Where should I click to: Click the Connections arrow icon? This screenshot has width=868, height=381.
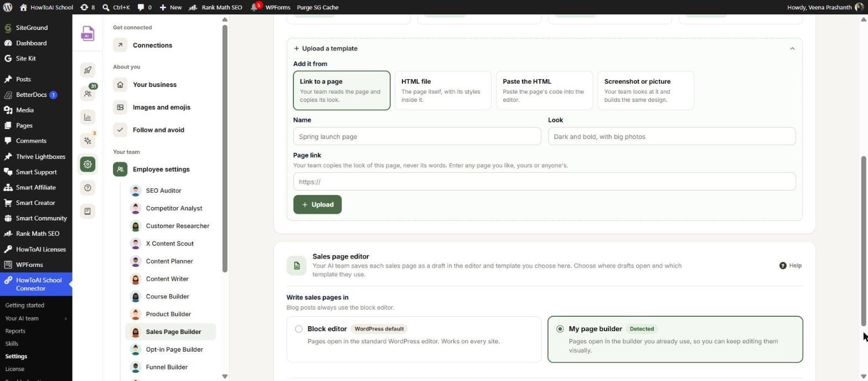[x=120, y=45]
